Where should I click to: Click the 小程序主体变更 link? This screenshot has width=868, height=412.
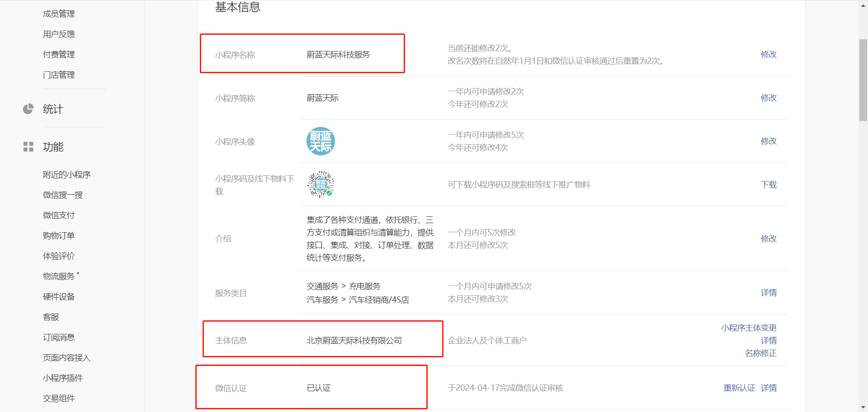click(749, 328)
